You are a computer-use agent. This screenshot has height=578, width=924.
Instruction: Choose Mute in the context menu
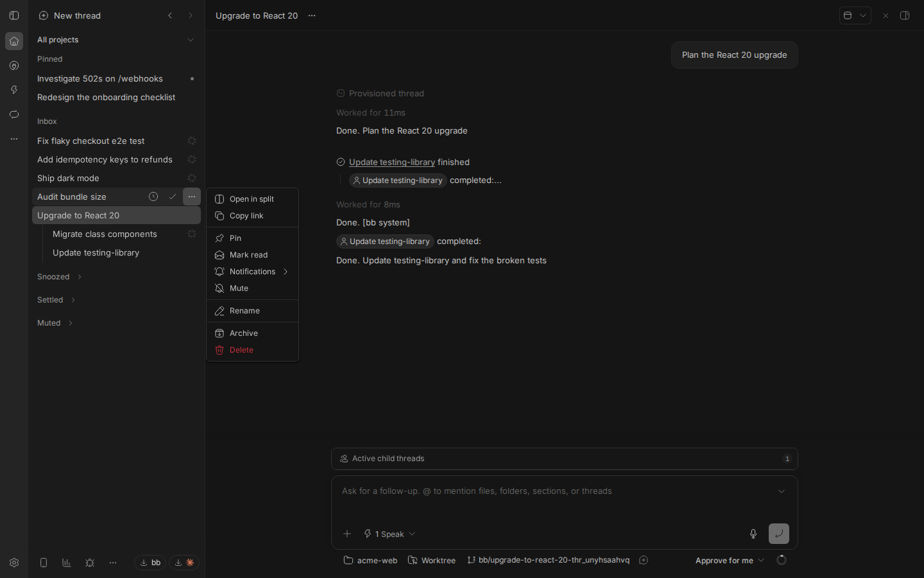click(x=253, y=288)
